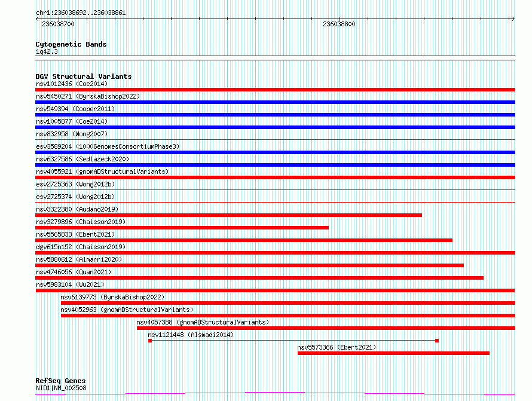Click esv3589204 (1000GenomesConsortiumPhase3) label

click(x=108, y=146)
